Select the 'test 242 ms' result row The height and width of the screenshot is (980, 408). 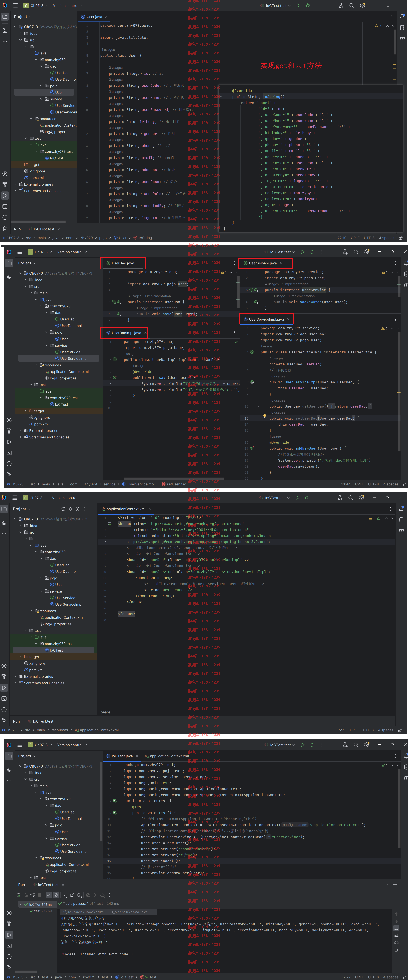point(41,911)
